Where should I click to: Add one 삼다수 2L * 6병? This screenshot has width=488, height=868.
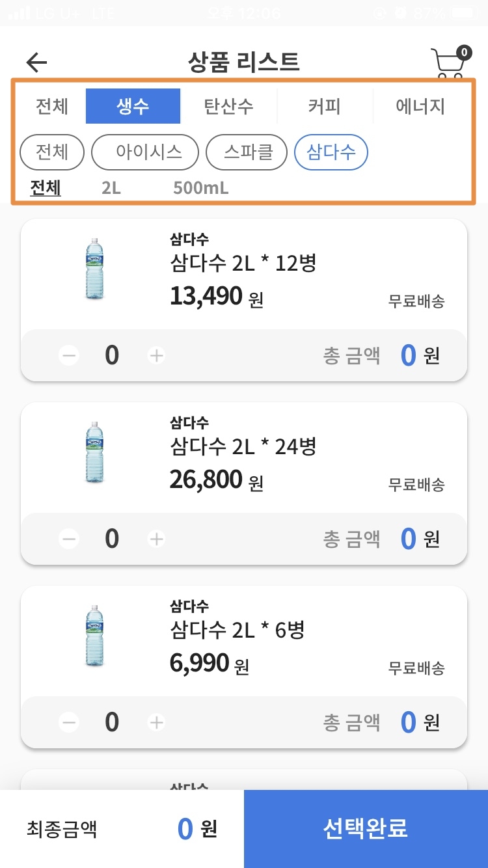tap(156, 722)
